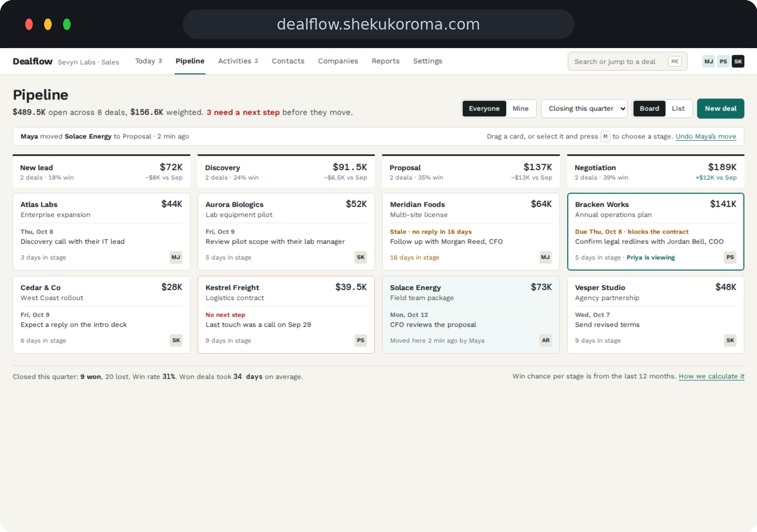Click 'Solace Energy' in the activity banner
This screenshot has width=757, height=532.
[x=88, y=136]
